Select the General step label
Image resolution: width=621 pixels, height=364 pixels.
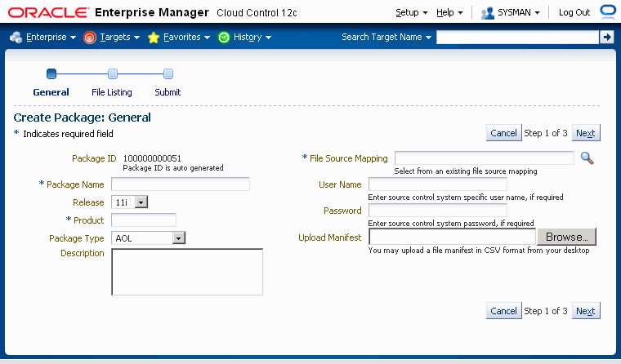(51, 92)
